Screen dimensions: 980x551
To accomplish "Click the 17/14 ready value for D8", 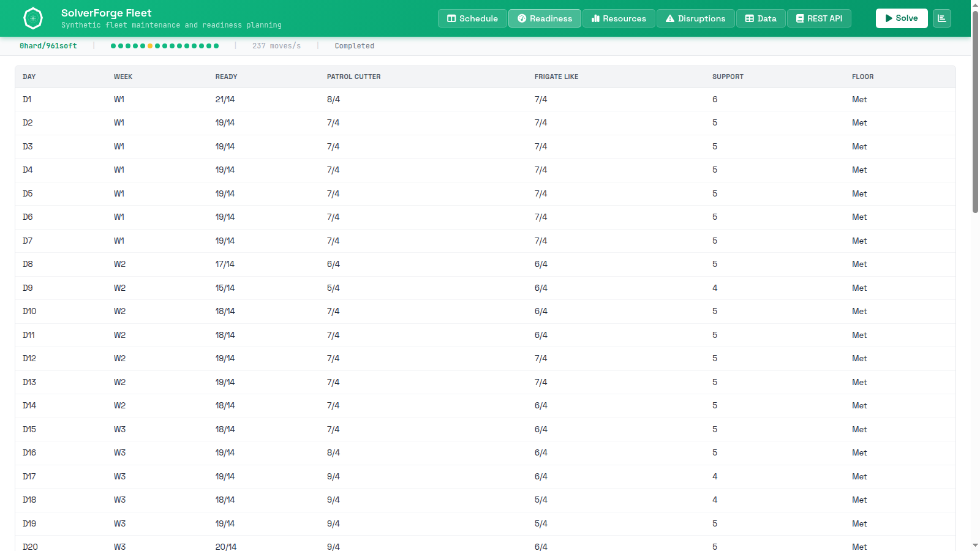I will pos(225,264).
